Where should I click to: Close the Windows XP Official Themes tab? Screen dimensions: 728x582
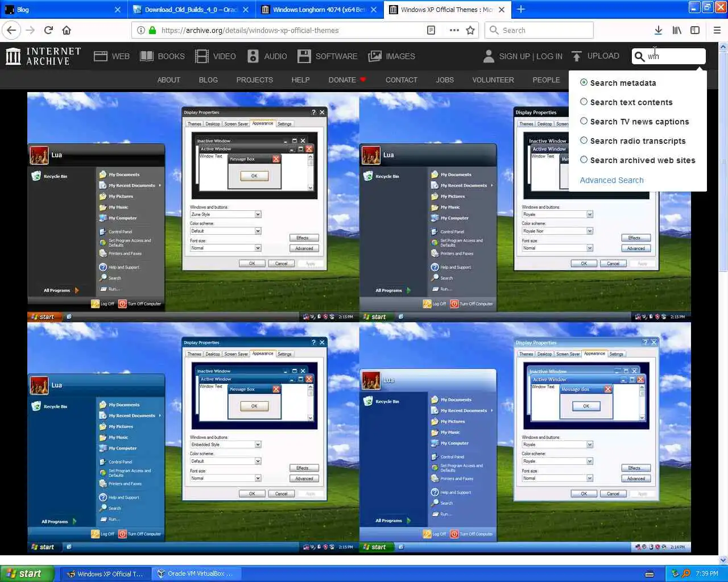[502, 9]
